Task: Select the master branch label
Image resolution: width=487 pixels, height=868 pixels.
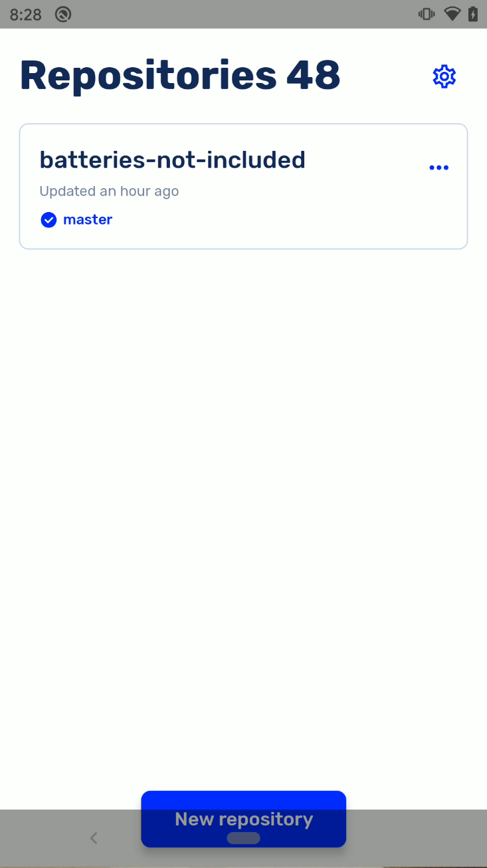Action: click(x=88, y=220)
